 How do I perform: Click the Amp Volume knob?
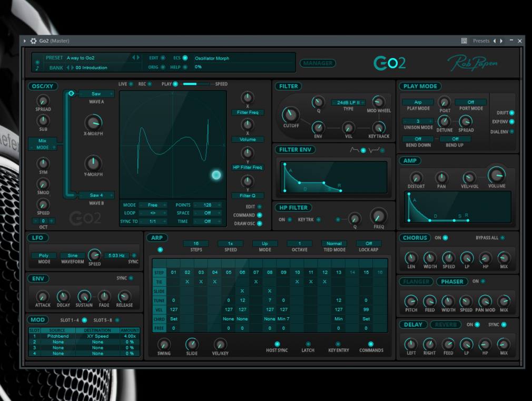pos(496,175)
